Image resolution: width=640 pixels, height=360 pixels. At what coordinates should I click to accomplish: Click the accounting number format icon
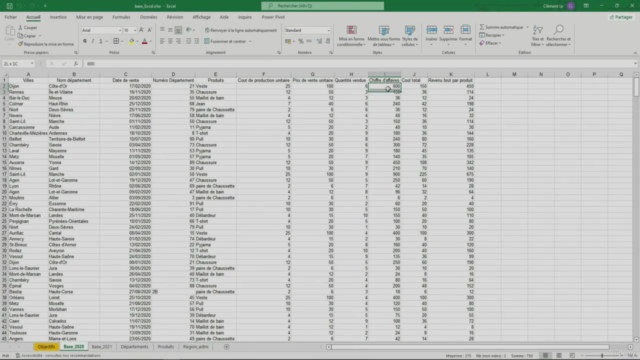tap(288, 41)
